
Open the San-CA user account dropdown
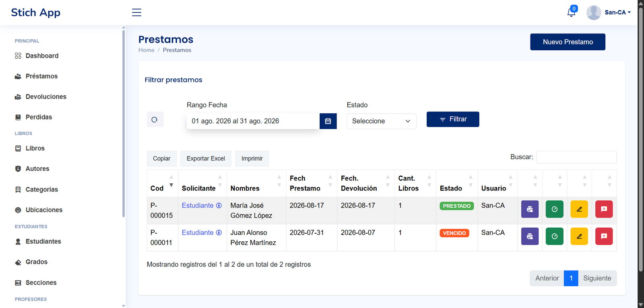[609, 12]
